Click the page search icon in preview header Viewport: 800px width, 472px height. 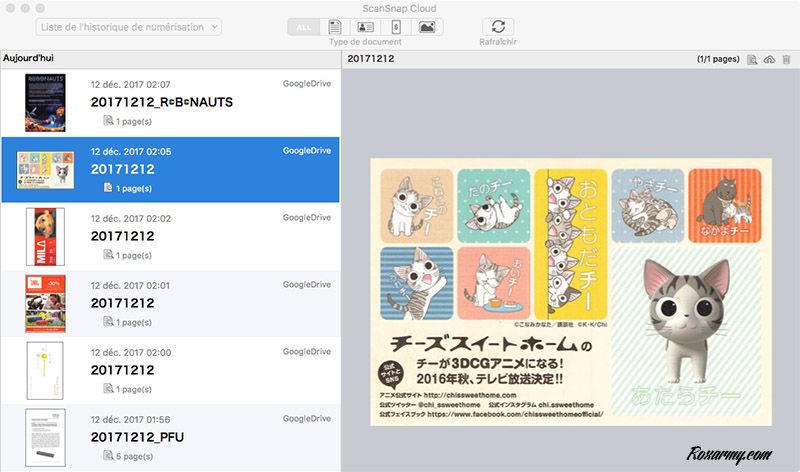point(751,60)
